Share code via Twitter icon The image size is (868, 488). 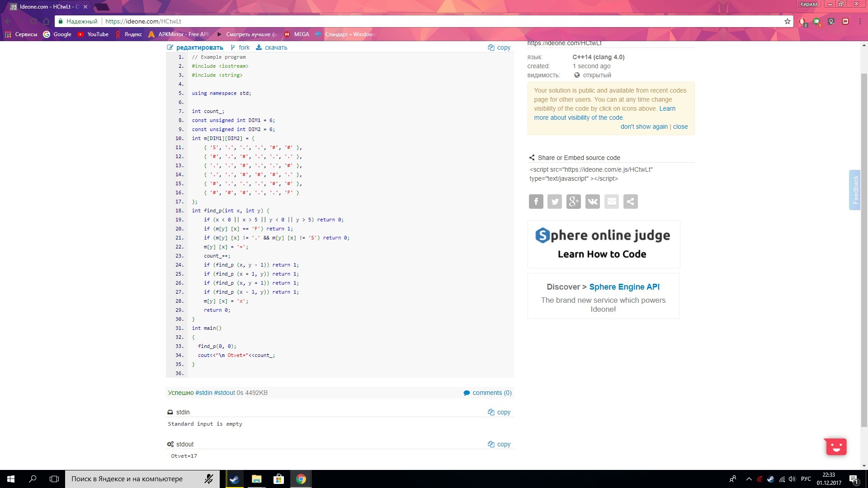click(x=555, y=202)
